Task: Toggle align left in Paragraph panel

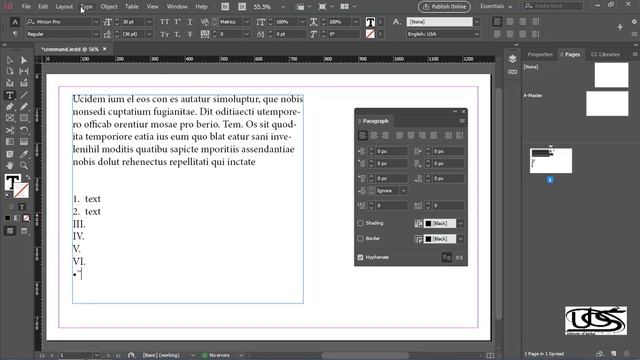Action: click(x=362, y=136)
